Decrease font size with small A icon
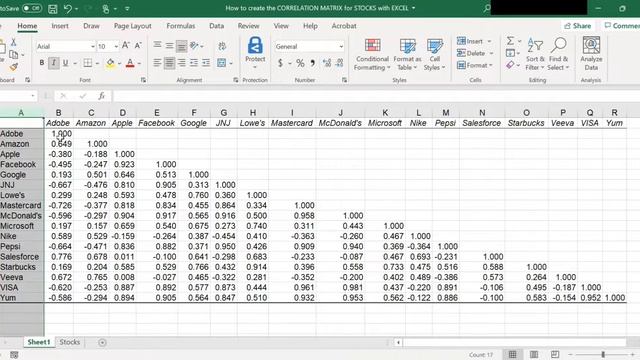Viewport: 640px width, 360px height. point(138,46)
